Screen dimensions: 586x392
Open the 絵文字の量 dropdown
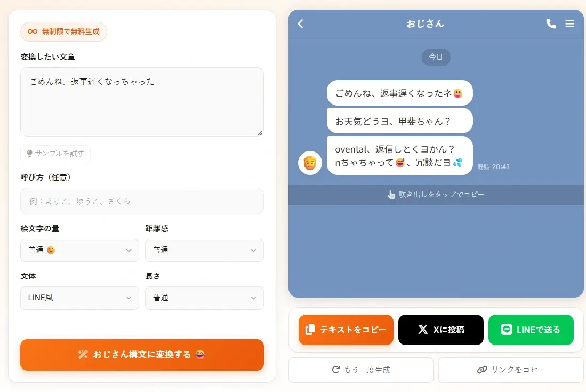pos(79,250)
